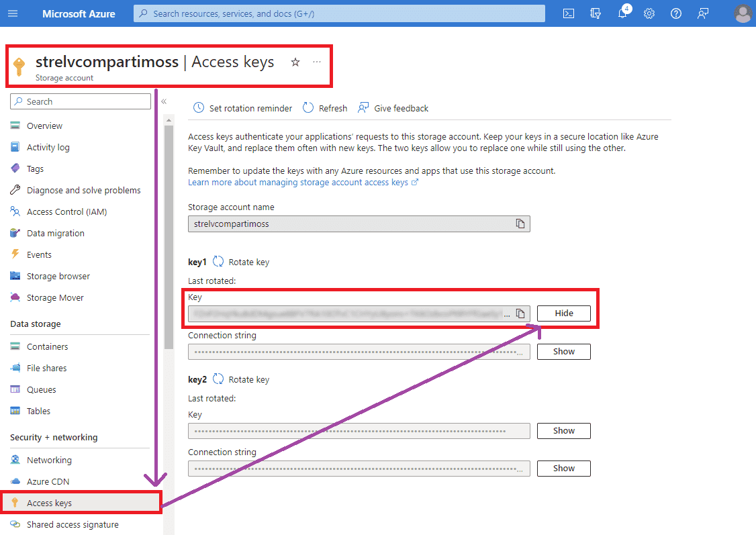756x535 pixels.
Task: Click the Networking globe icon
Action: point(15,459)
